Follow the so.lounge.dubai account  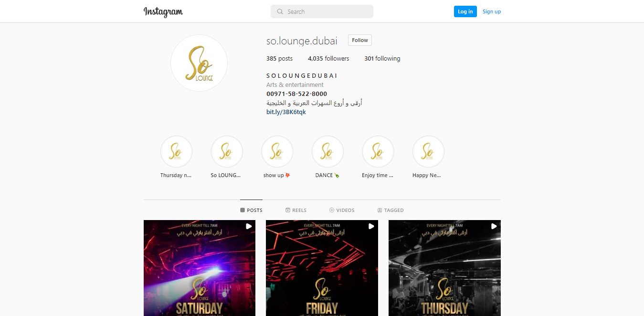coord(360,40)
